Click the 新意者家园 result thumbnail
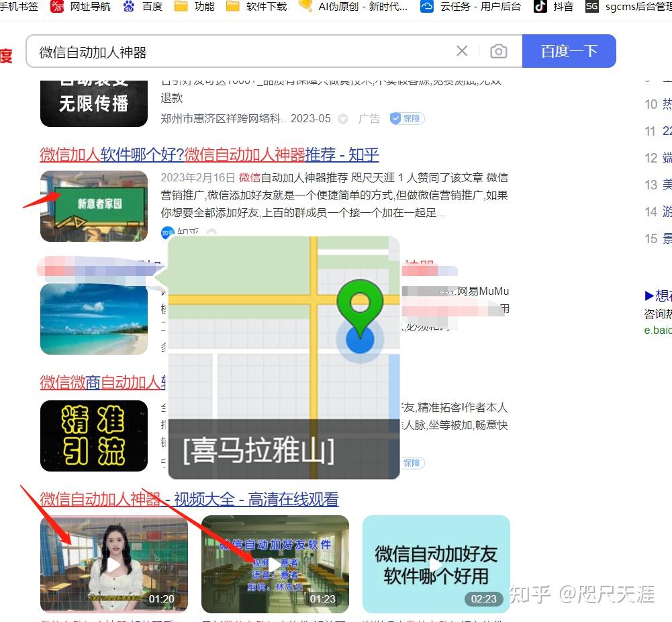Screen dimensions: 672x622 click(94, 206)
